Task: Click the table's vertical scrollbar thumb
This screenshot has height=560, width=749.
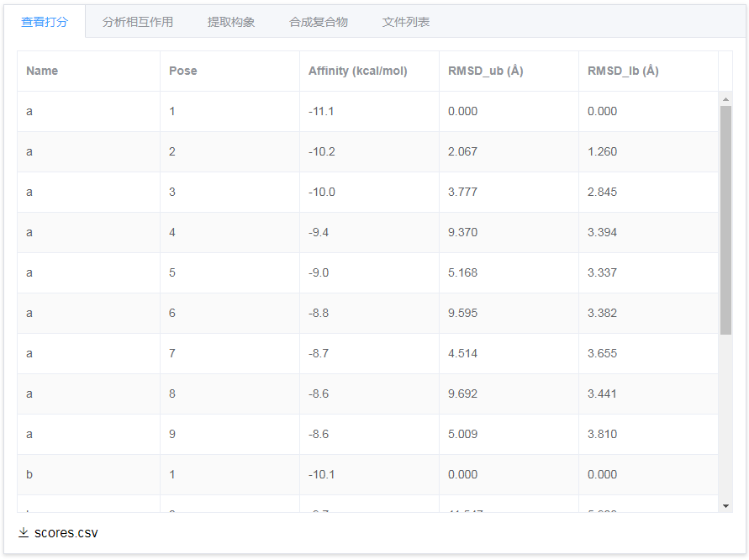Action: point(726,219)
